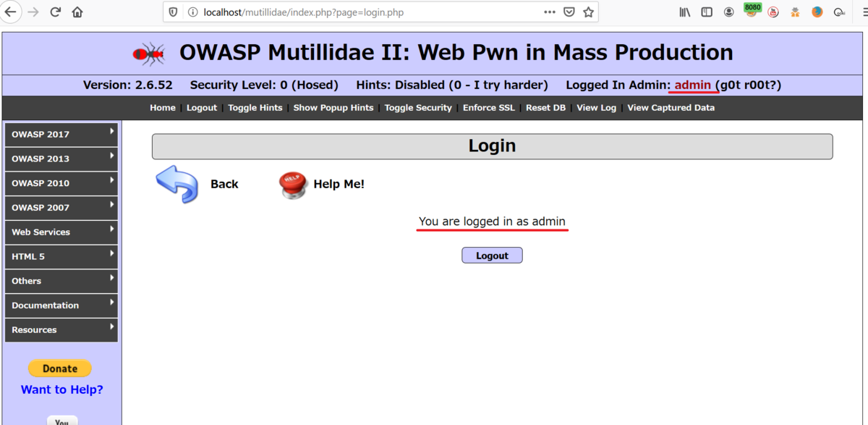The height and width of the screenshot is (425, 868).
Task: Click the red Help button icon
Action: coord(293,185)
